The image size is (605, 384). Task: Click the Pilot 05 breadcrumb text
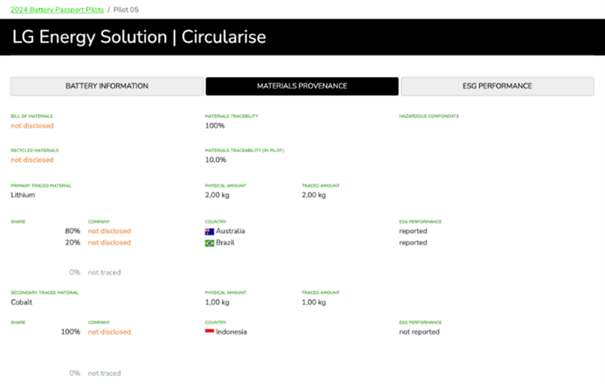point(126,10)
